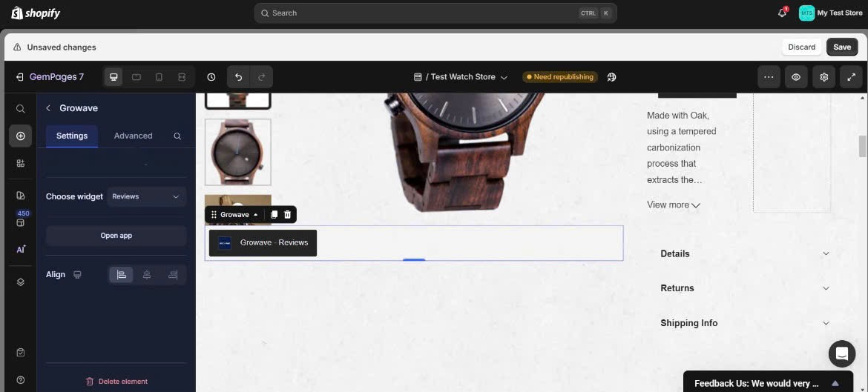Select left alignment option
868x392 pixels.
click(x=122, y=275)
